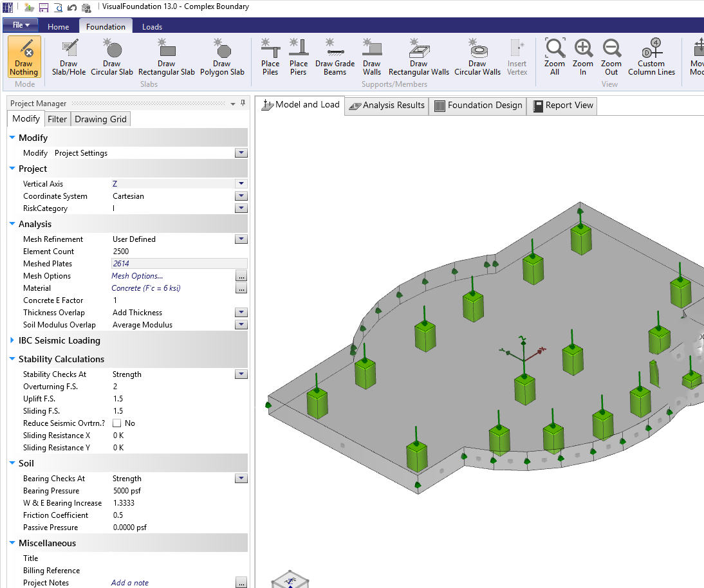
Task: Click the Title field under Miscellaneous
Action: 179,558
